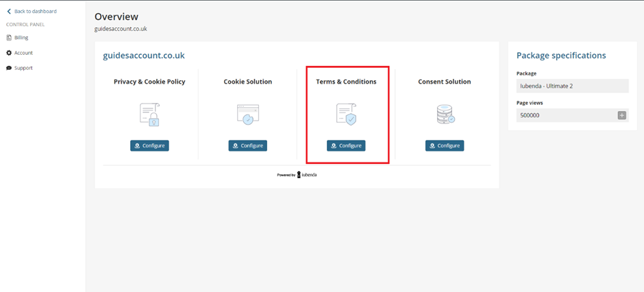This screenshot has height=292, width=644.
Task: Click the Powered by iubenda logo
Action: [297, 175]
